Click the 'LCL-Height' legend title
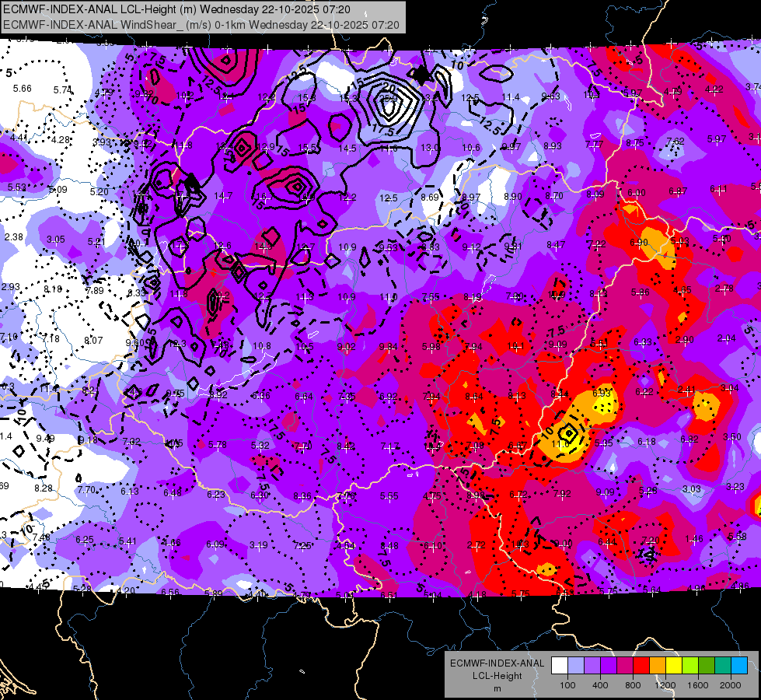The image size is (761, 700). (497, 676)
